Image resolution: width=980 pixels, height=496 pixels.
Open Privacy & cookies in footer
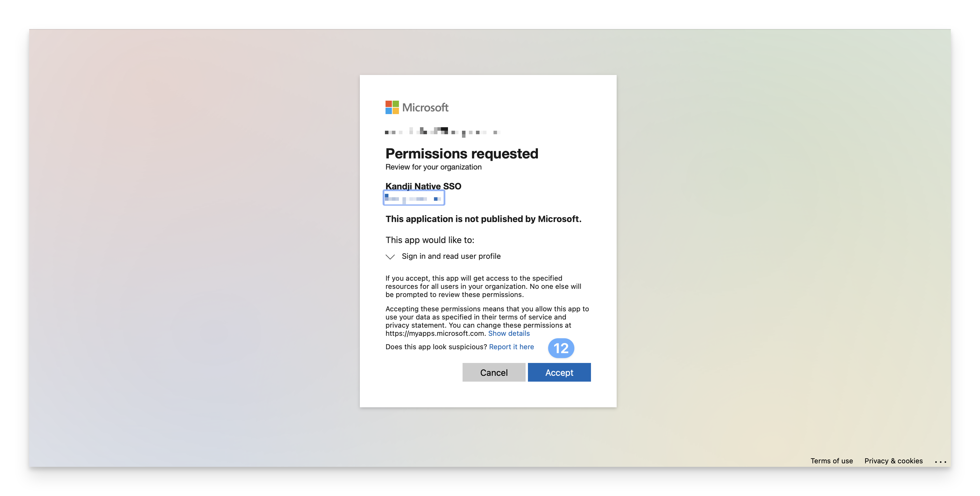coord(893,461)
